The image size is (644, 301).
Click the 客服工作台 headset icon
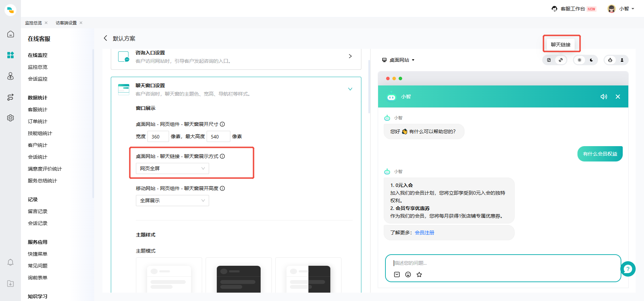point(554,9)
